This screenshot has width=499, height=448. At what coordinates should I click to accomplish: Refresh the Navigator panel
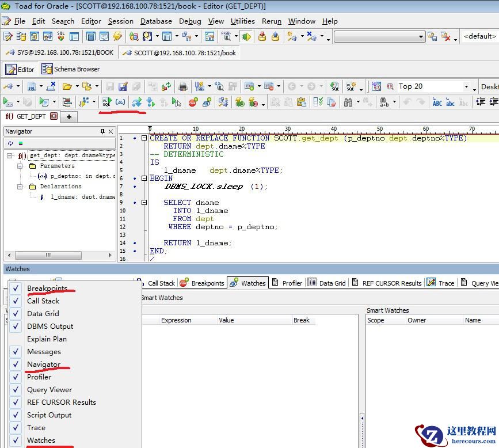coord(10,143)
